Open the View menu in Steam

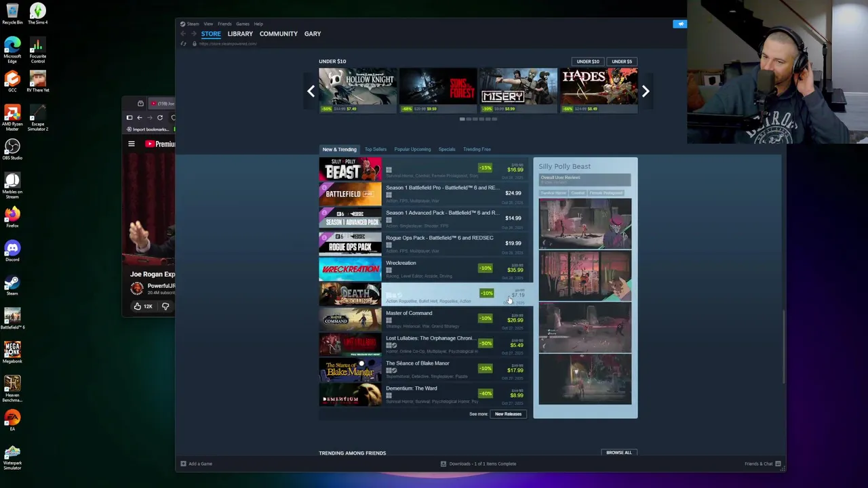[x=208, y=24]
